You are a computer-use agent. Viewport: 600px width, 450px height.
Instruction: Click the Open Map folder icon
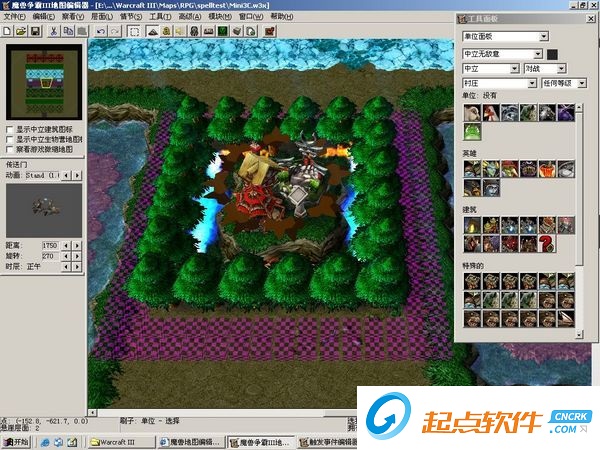(21, 31)
